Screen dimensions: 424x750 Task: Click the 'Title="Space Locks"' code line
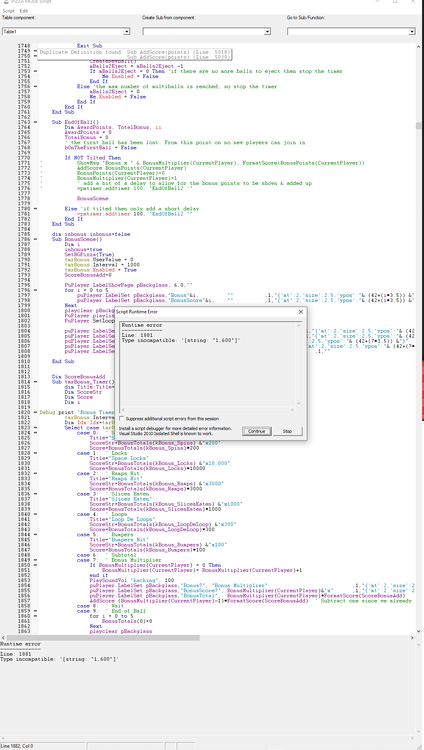coord(112,458)
